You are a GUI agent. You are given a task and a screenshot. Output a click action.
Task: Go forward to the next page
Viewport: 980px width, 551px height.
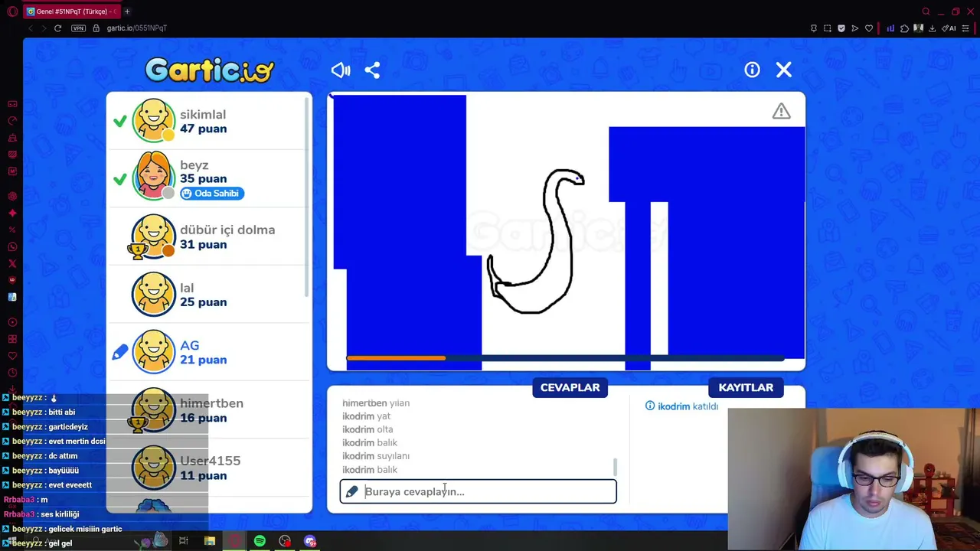pyautogui.click(x=44, y=28)
